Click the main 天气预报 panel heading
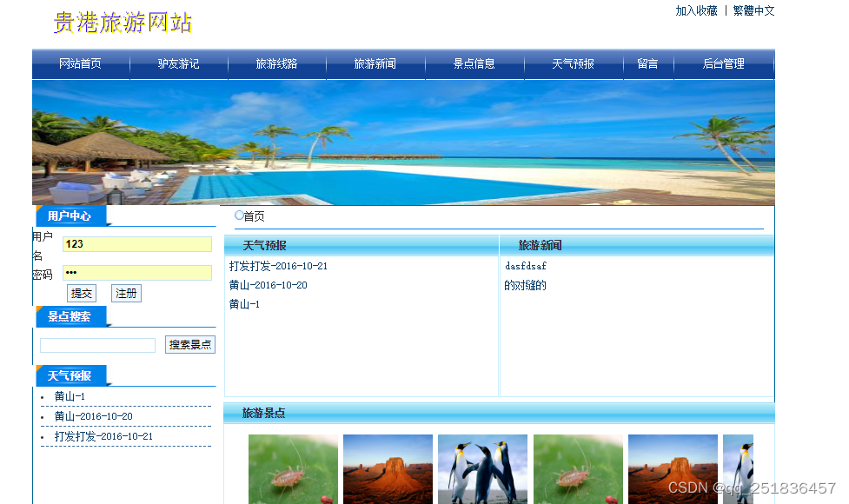The image size is (849, 504). coord(264,246)
